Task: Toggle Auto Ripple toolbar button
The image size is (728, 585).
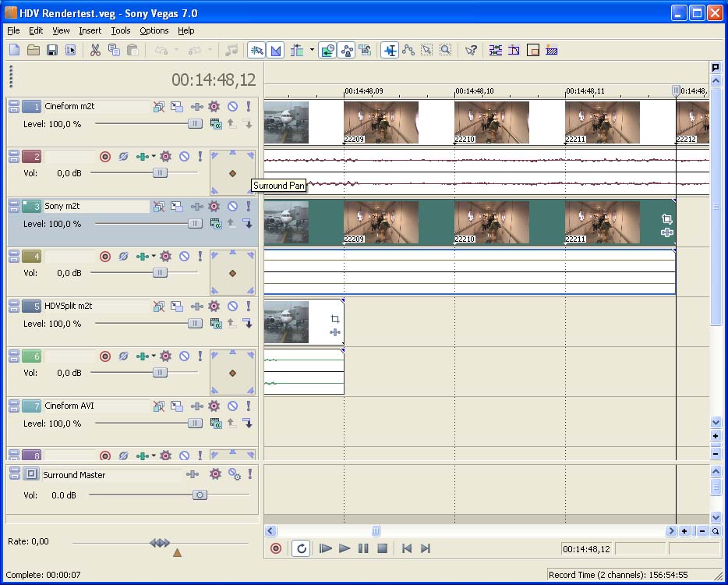Action: 297,50
